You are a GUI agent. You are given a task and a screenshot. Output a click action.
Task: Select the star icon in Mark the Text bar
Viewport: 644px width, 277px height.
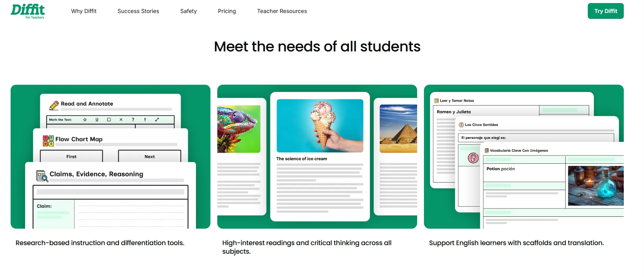coord(85,120)
